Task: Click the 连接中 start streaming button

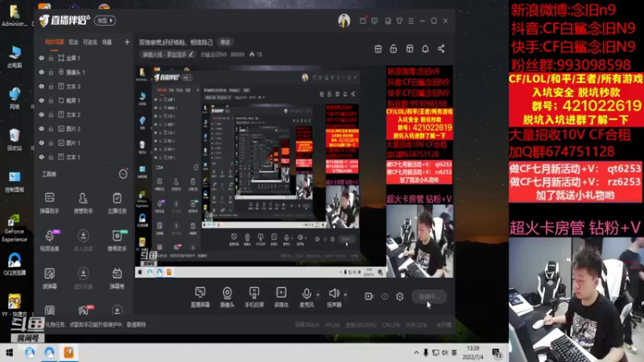Action: (429, 296)
